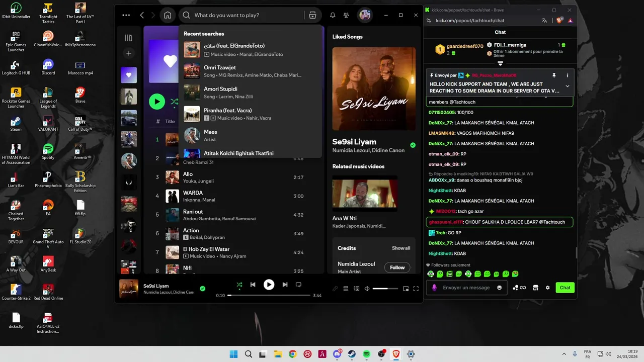This screenshot has height=362, width=644.
Task: Play the current song Se9si Liyam
Action: pos(269,285)
